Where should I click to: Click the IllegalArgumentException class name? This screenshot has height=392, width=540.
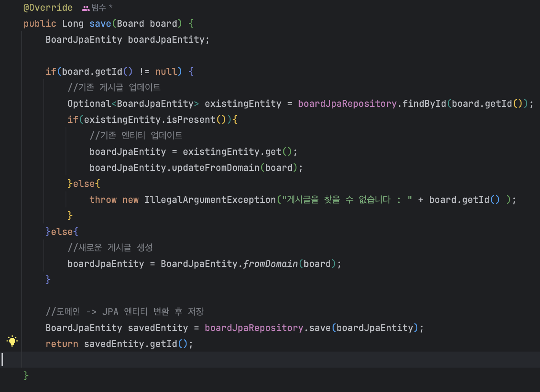[210, 200]
